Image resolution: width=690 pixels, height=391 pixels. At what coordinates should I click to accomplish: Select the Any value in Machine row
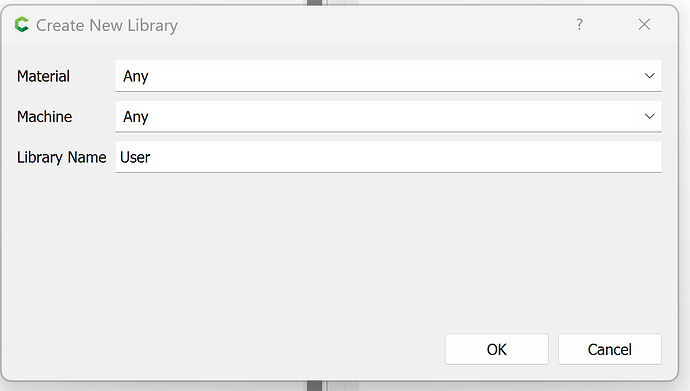[x=136, y=117]
